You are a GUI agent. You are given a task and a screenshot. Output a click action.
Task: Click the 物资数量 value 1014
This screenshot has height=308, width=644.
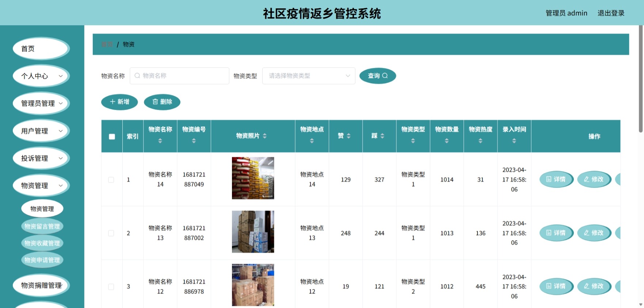(447, 180)
